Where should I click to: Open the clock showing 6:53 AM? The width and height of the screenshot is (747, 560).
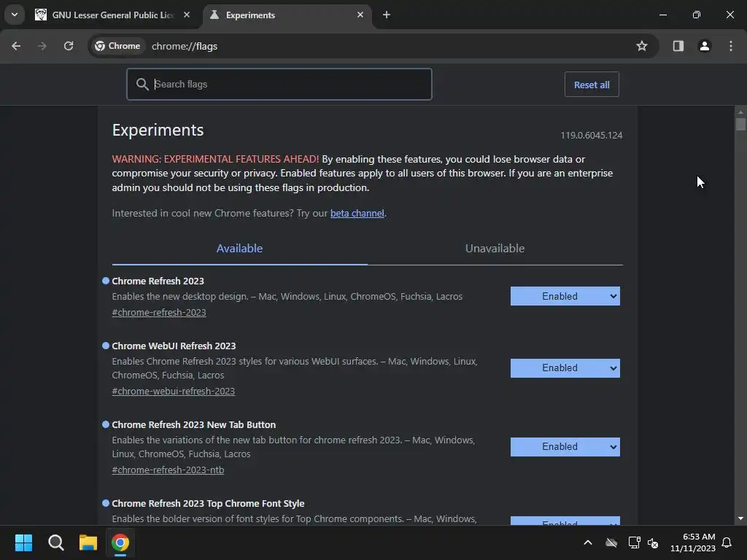693,542
